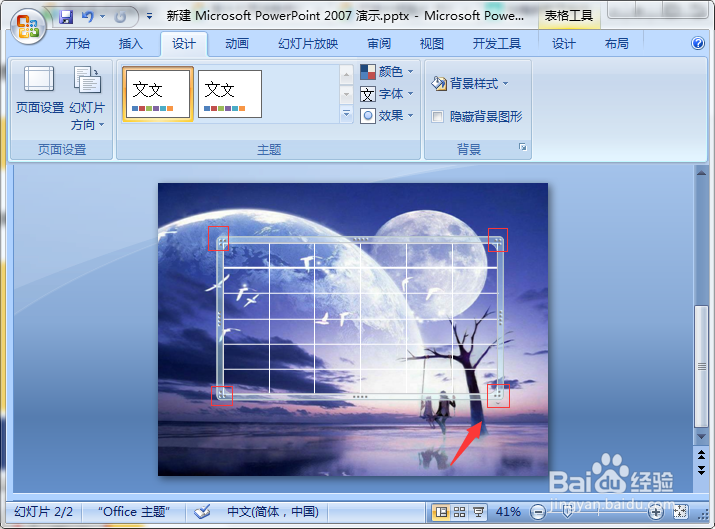This screenshot has width=715, height=529.
Task: Undo the last action
Action: pos(87,17)
